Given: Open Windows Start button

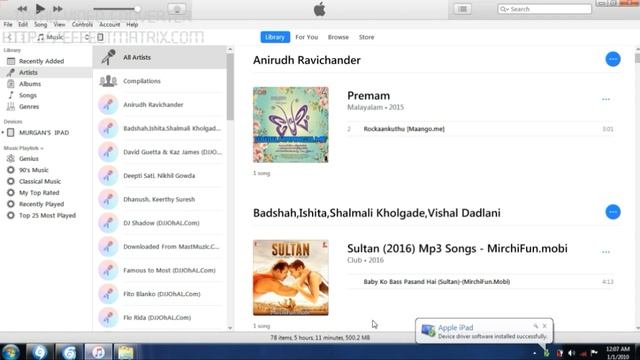Looking at the screenshot, I should point(11,352).
